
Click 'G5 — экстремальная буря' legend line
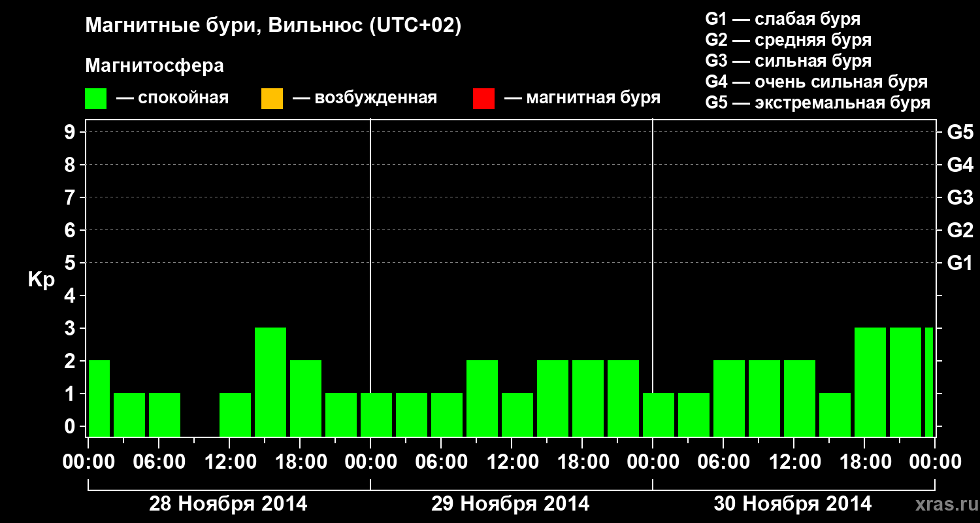pos(817,103)
